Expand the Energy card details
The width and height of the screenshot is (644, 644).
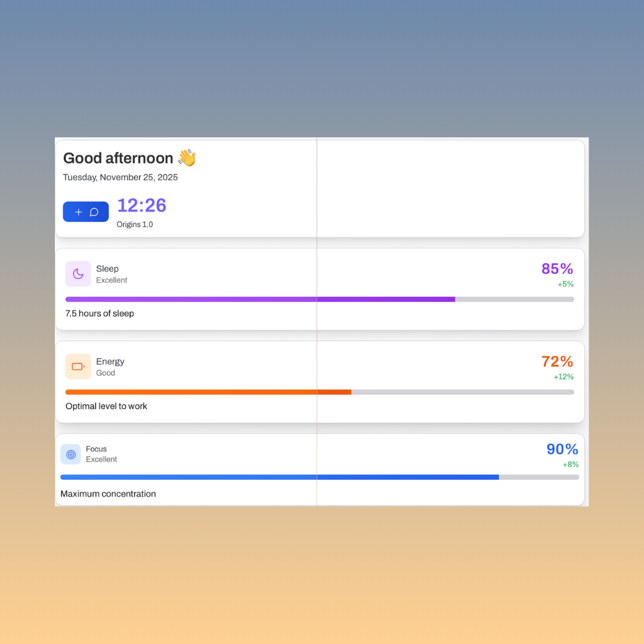[320, 382]
